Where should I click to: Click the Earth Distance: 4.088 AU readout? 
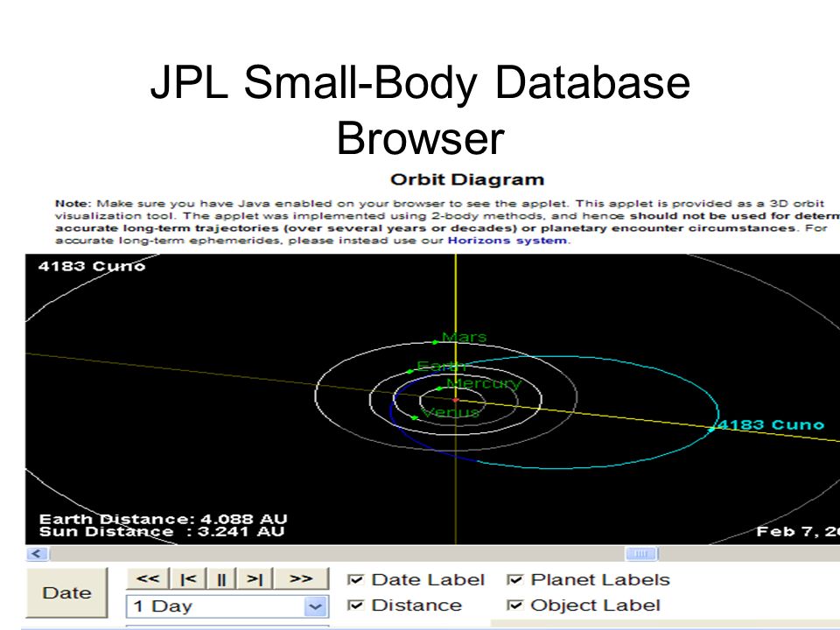(x=164, y=519)
